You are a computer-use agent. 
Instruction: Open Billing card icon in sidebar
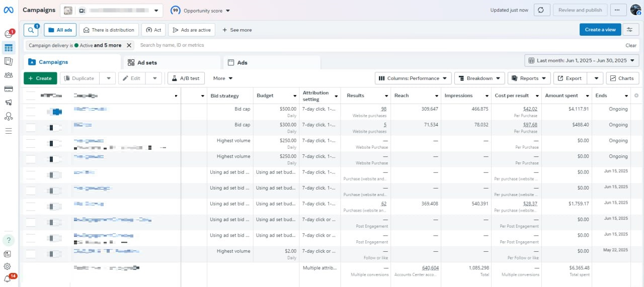9,89
